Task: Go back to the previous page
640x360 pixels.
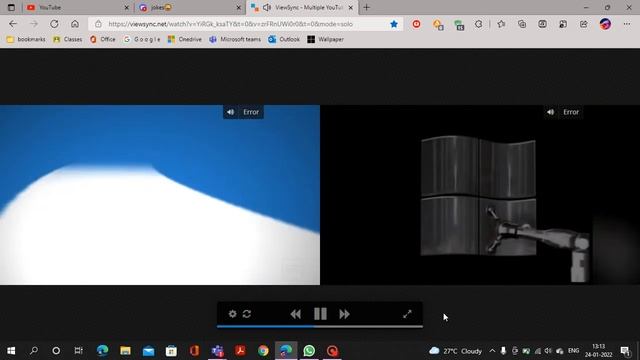Action: tap(13, 24)
